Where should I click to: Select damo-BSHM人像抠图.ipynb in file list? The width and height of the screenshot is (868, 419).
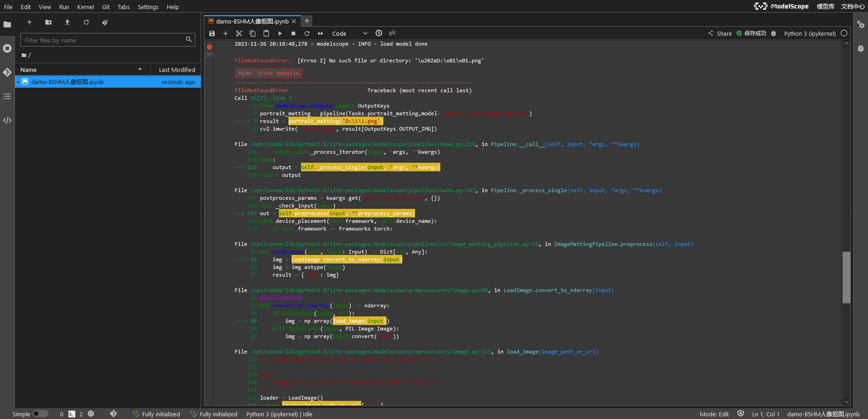108,82
